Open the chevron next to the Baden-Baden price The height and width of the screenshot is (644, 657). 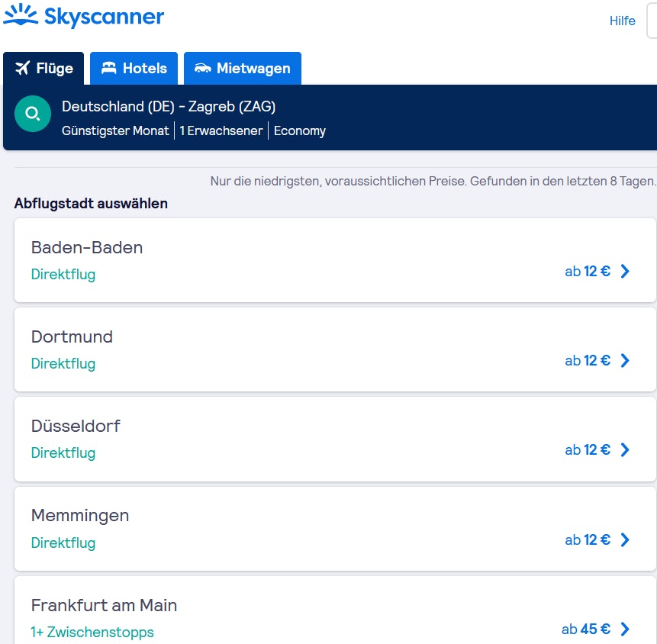coord(625,271)
